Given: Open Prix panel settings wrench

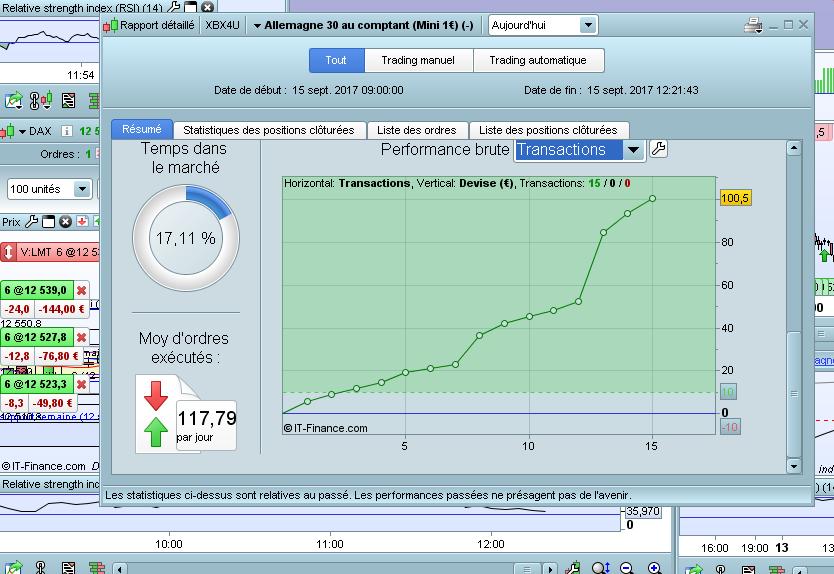Looking at the screenshot, I should point(31,221).
